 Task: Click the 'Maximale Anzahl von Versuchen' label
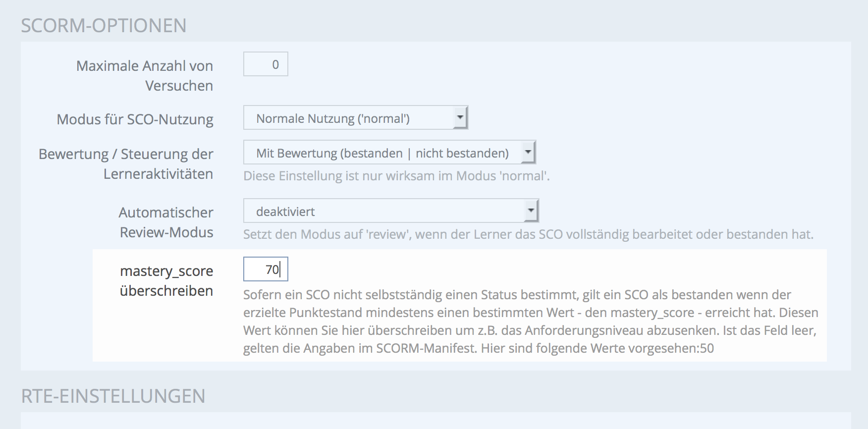(x=145, y=75)
